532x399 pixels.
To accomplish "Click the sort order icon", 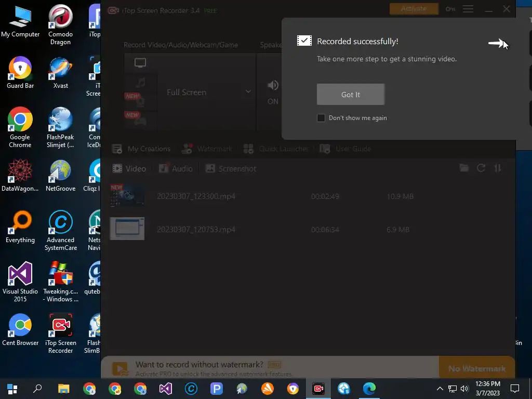I will pos(498,168).
